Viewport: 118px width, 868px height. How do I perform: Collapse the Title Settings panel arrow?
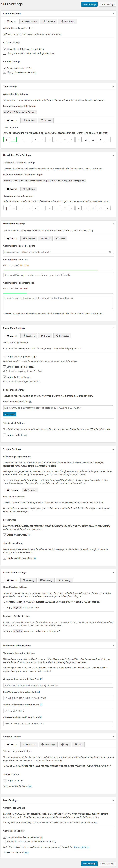pos(113,87)
